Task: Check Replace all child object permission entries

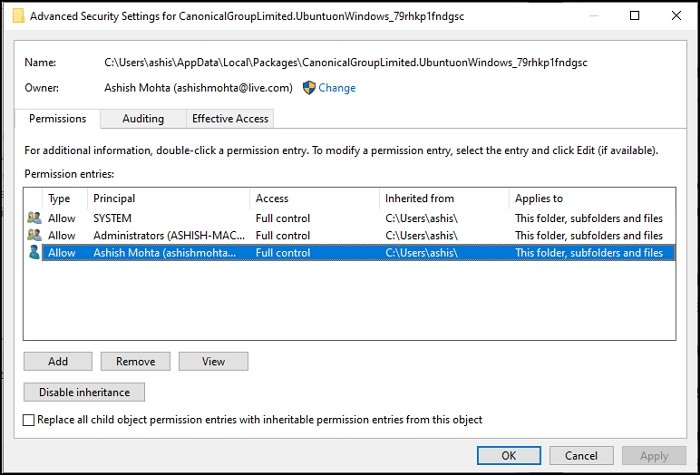Action: 29,420
